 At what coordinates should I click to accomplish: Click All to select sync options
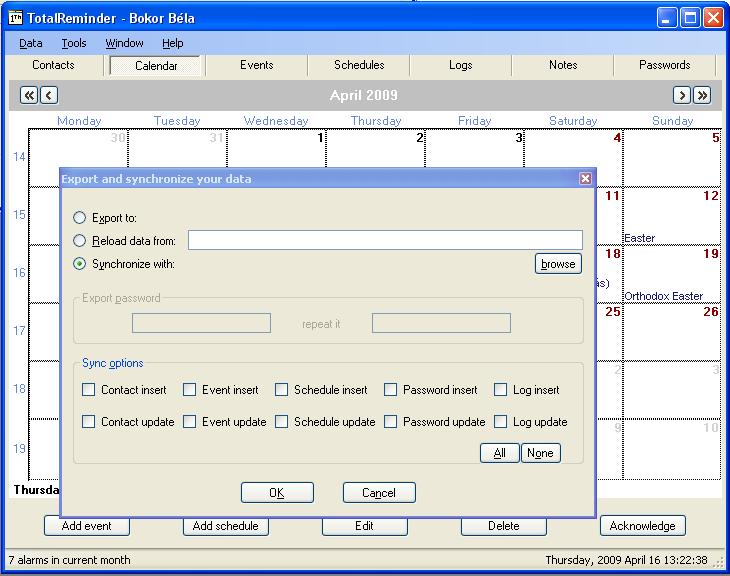point(499,453)
